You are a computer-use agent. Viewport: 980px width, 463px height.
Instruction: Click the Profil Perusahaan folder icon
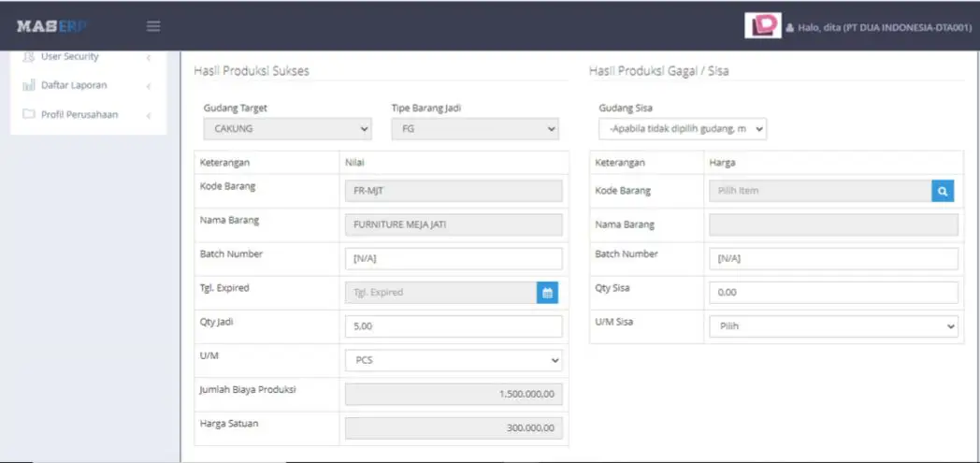[29, 114]
